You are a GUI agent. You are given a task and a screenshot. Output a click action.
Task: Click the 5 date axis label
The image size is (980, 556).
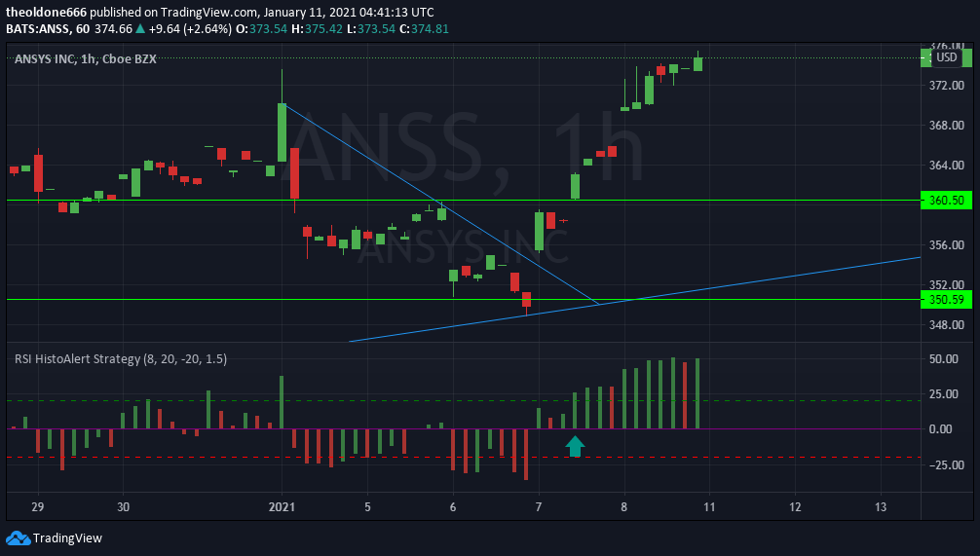pyautogui.click(x=367, y=506)
